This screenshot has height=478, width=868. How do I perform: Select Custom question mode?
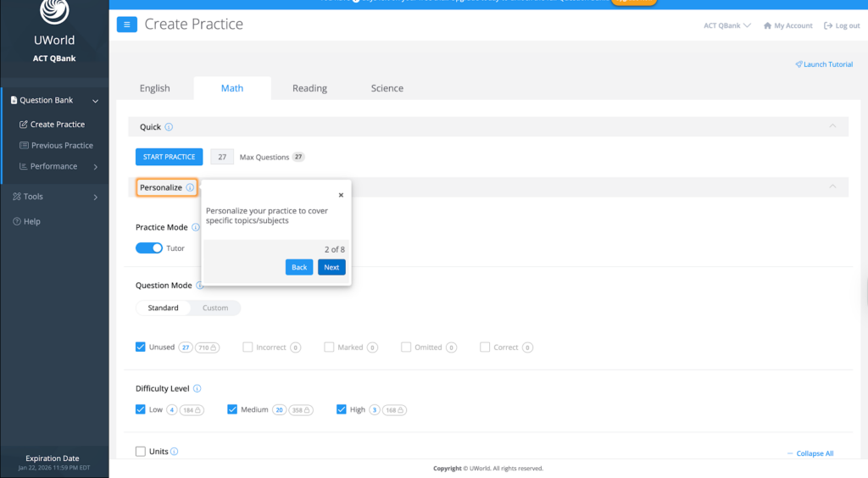pyautogui.click(x=215, y=308)
